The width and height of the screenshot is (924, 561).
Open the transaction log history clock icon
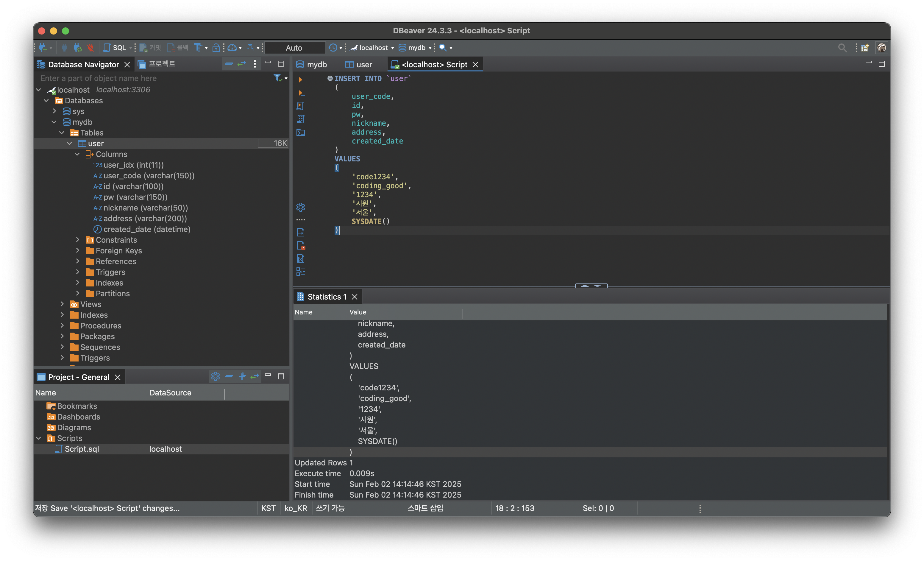point(333,48)
